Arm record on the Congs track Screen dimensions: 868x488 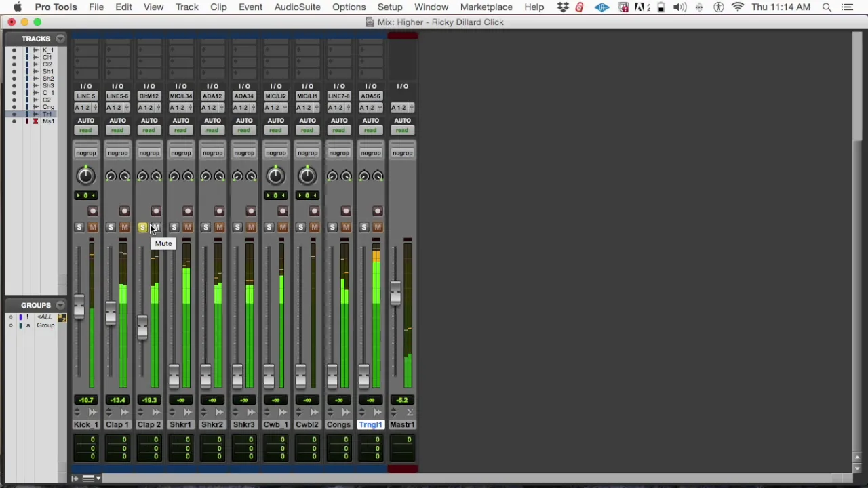tap(346, 211)
